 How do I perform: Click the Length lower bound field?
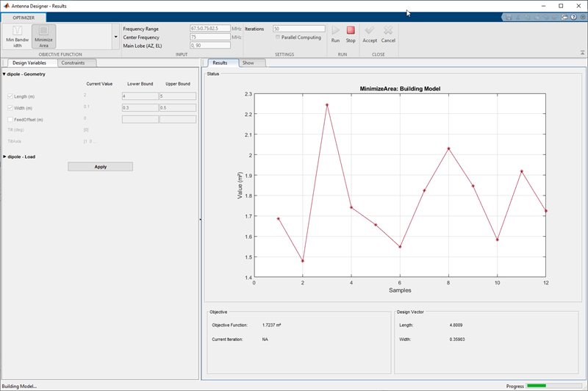(x=140, y=96)
